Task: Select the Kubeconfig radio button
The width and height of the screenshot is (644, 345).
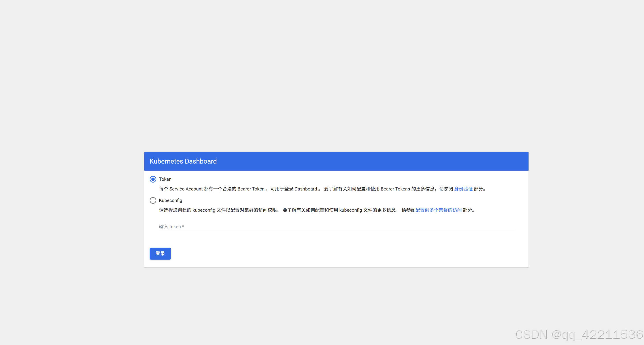Action: click(x=153, y=200)
